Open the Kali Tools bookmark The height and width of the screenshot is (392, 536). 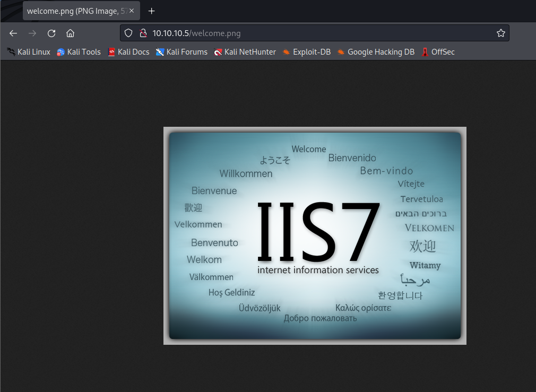pyautogui.click(x=79, y=52)
